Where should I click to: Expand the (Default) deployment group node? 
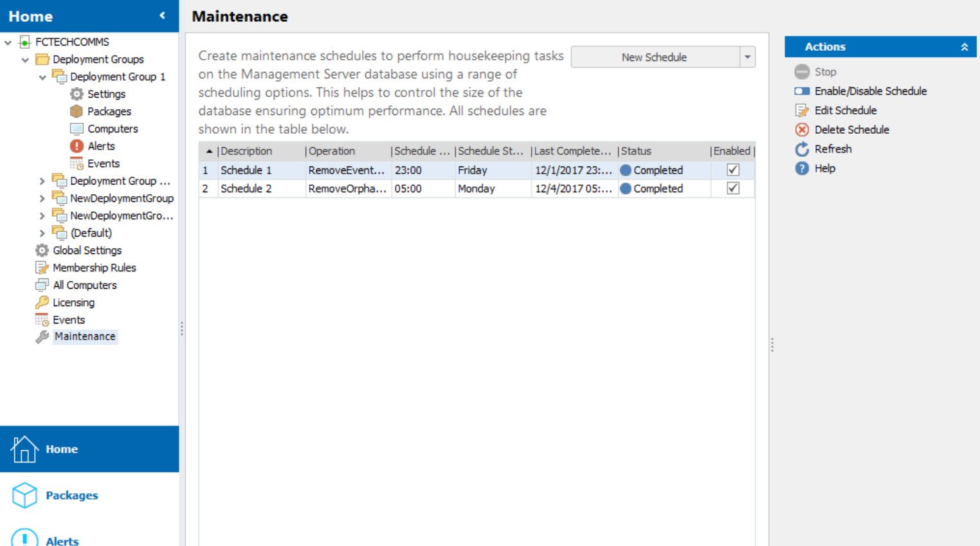click(x=42, y=233)
